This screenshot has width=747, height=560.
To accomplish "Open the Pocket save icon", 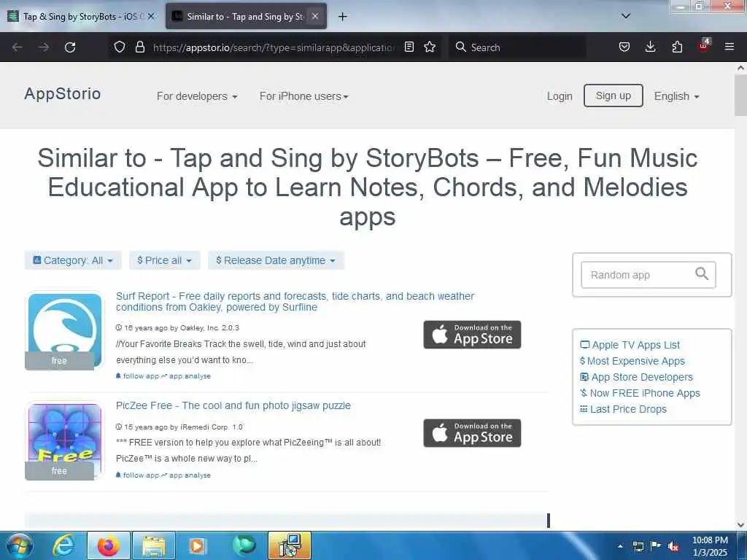I will [x=624, y=47].
